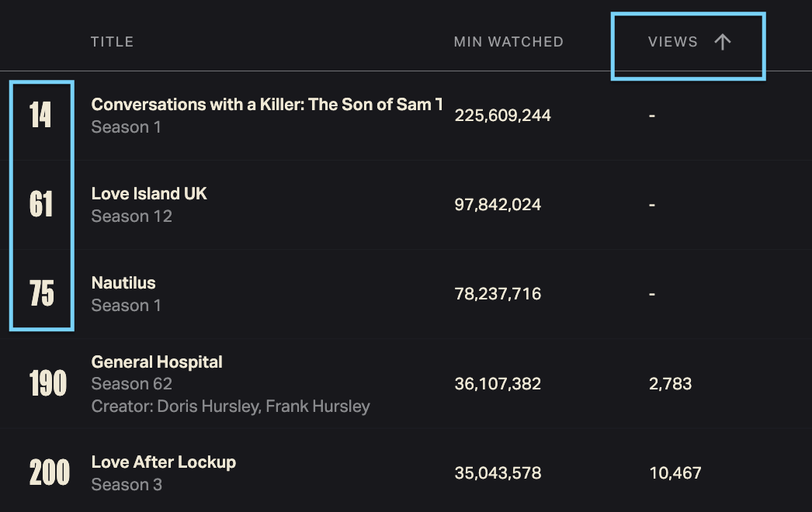This screenshot has width=812, height=512.
Task: Sort by the Views column header
Action: click(x=672, y=43)
